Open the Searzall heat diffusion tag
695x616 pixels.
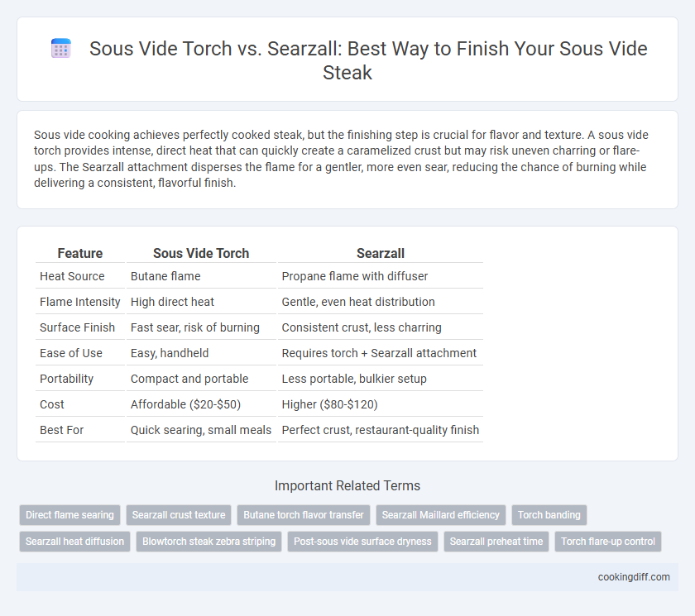(x=74, y=542)
